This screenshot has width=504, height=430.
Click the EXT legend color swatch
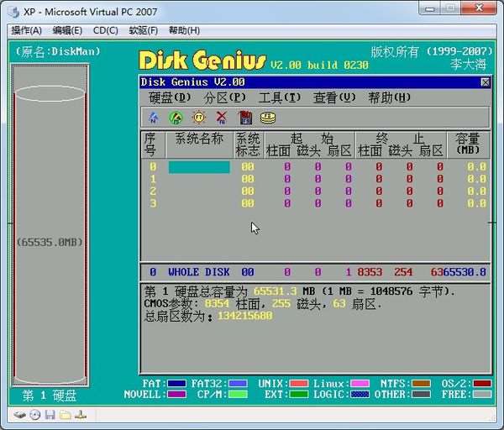(298, 395)
